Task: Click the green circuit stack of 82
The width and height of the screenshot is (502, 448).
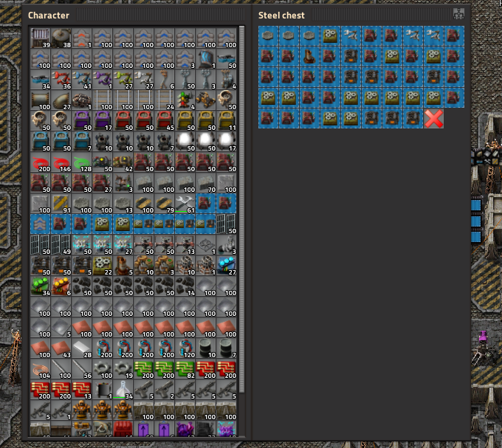Action: point(185,367)
